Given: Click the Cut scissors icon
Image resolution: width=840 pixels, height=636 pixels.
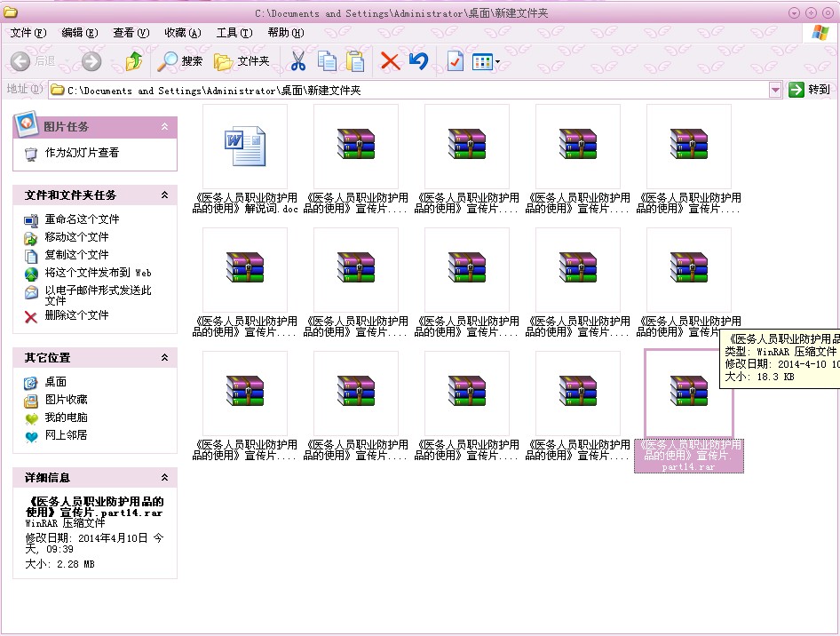Looking at the screenshot, I should coord(298,61).
